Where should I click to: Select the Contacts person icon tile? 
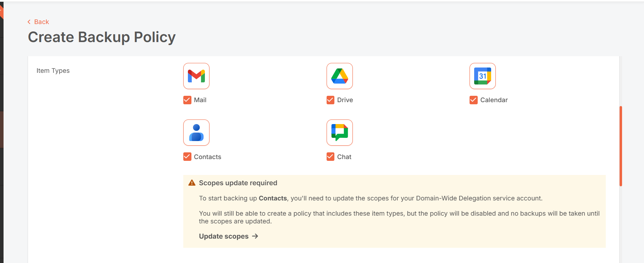[x=196, y=133]
